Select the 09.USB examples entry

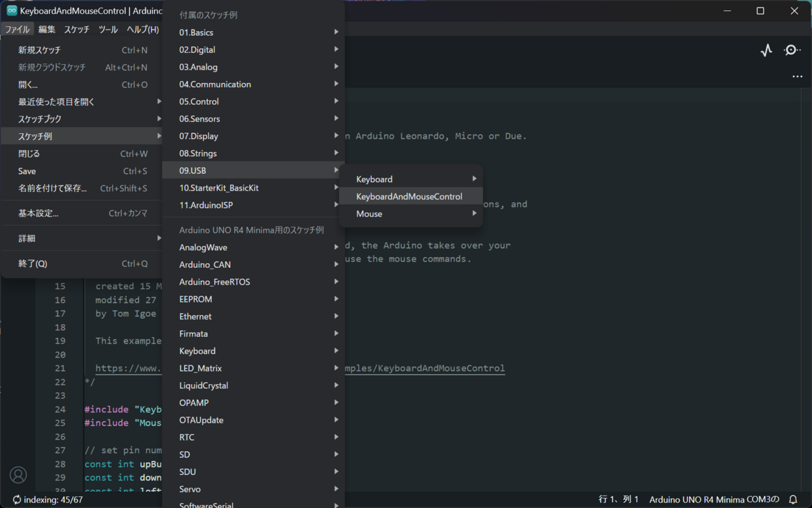click(x=254, y=170)
